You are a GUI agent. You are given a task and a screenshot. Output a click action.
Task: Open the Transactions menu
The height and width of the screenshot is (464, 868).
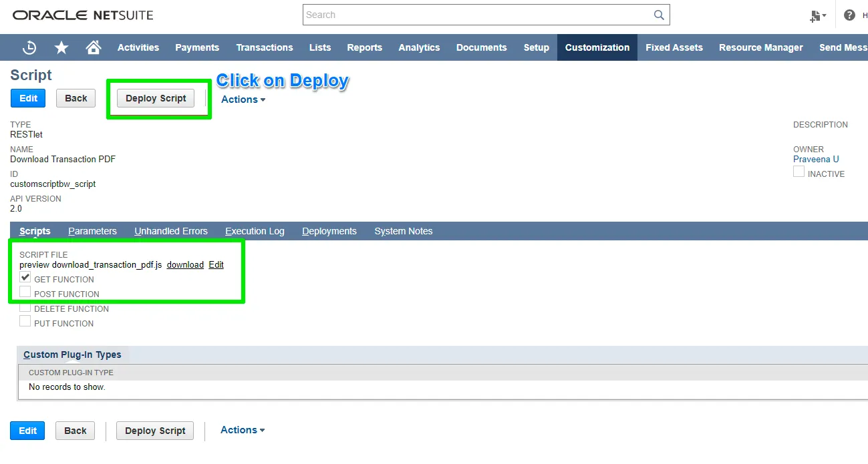265,47
